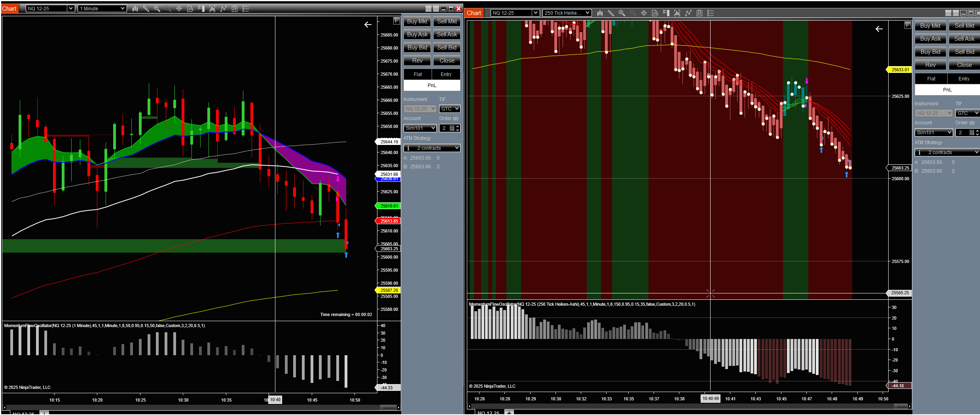Click the orange Chart tab on left window
This screenshot has height=415, width=980.
tap(9, 9)
